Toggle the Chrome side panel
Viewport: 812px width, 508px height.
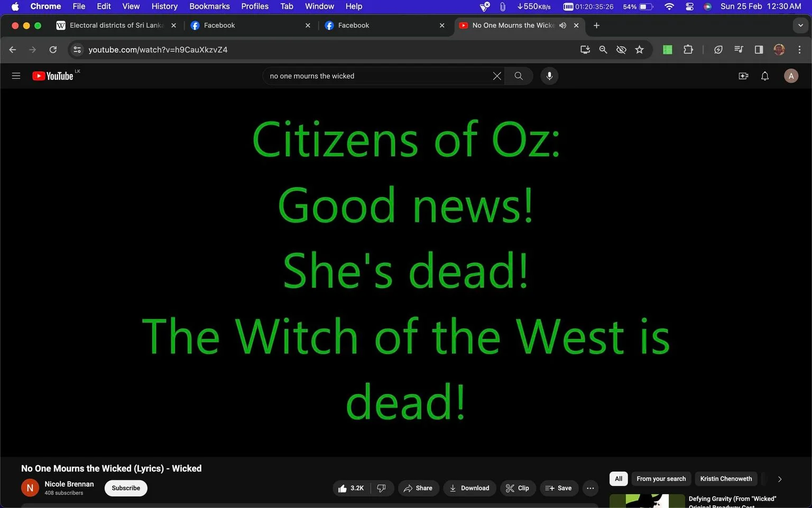[759, 50]
